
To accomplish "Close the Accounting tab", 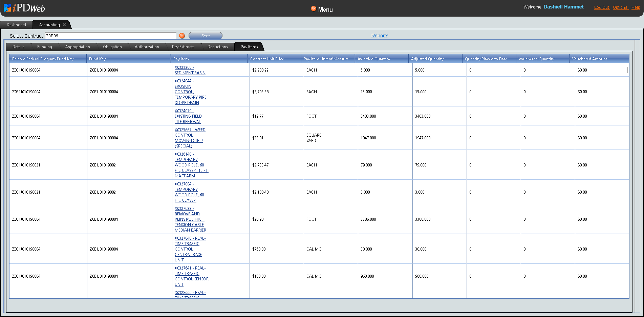I will [x=64, y=25].
